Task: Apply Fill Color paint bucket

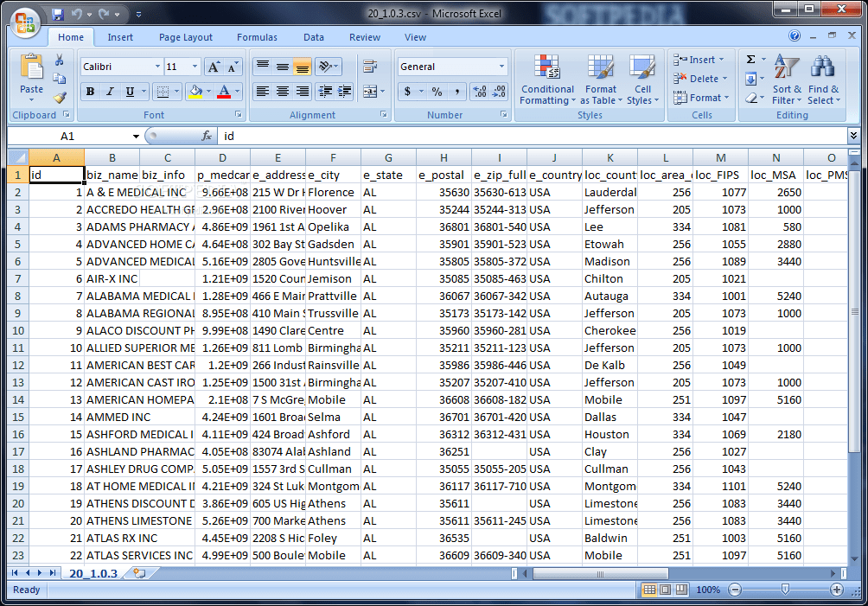Action: (195, 92)
